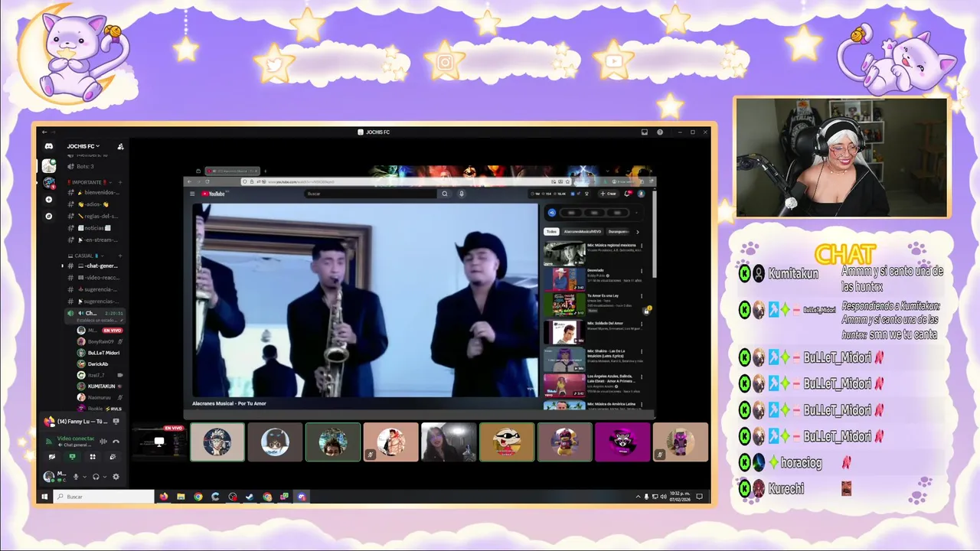Deafen with the headphones icon
Image resolution: width=980 pixels, height=551 pixels.
point(96,477)
